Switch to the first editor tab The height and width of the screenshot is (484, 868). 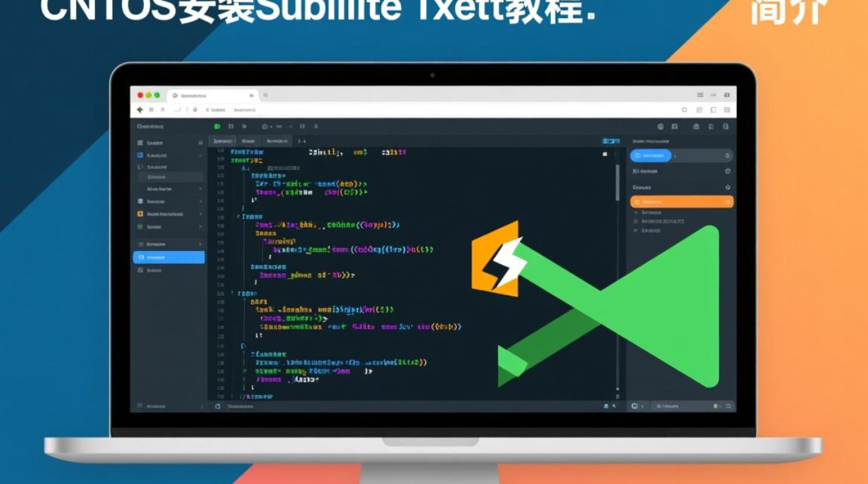223,141
